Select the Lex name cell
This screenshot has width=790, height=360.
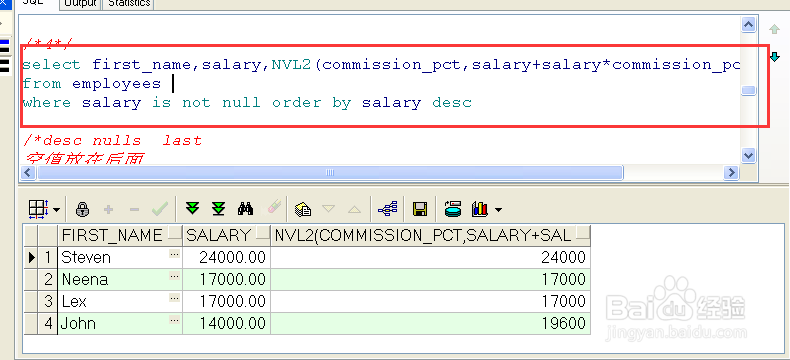(x=120, y=301)
